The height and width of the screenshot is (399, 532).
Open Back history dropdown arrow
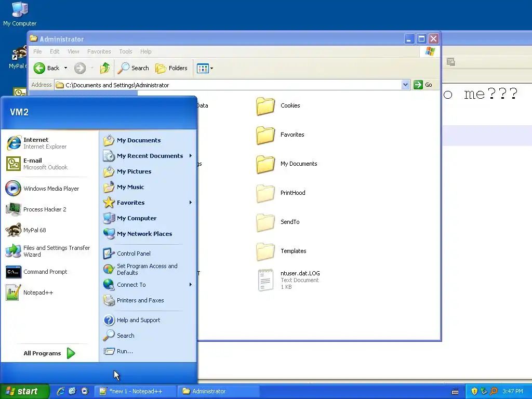point(65,68)
